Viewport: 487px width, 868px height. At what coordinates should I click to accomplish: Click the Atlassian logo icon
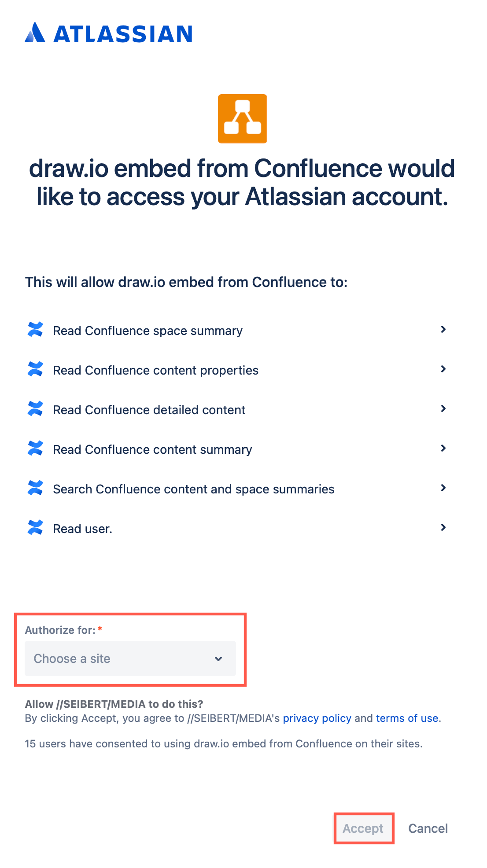[34, 33]
